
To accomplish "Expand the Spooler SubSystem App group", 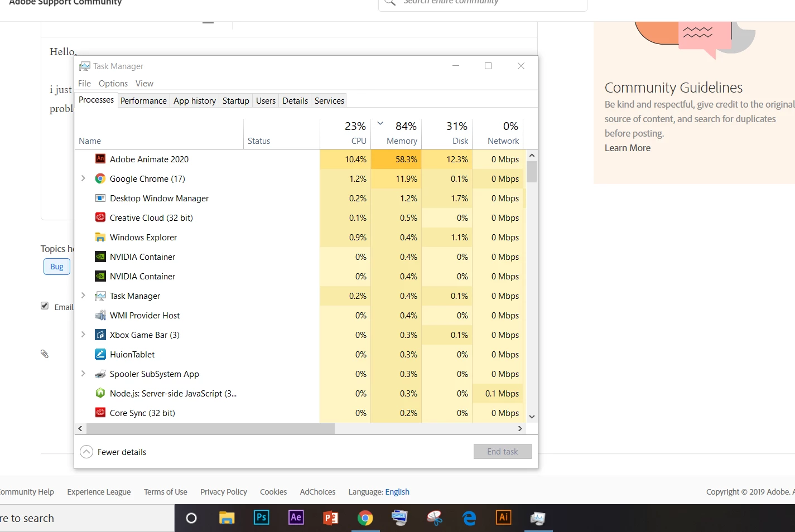I will click(83, 374).
